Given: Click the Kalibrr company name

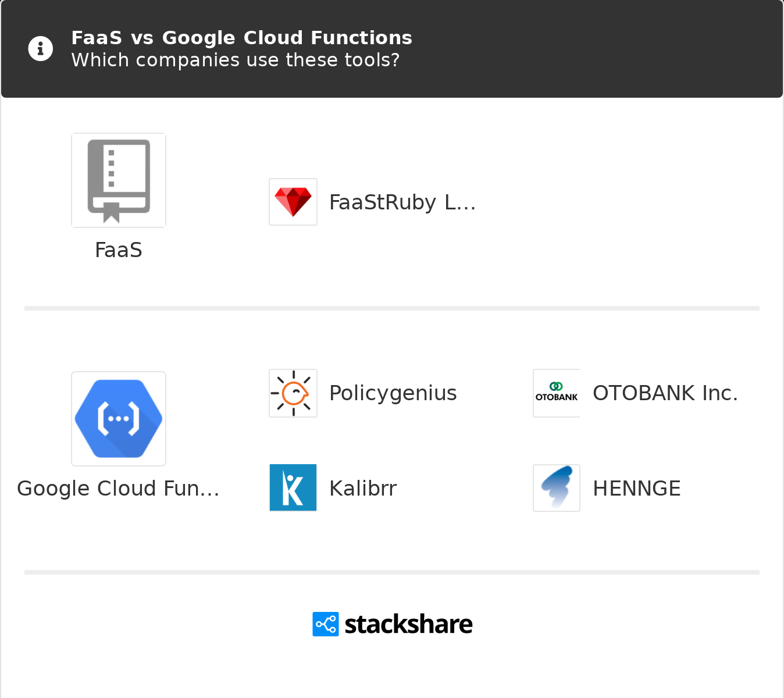Looking at the screenshot, I should pos(363,489).
